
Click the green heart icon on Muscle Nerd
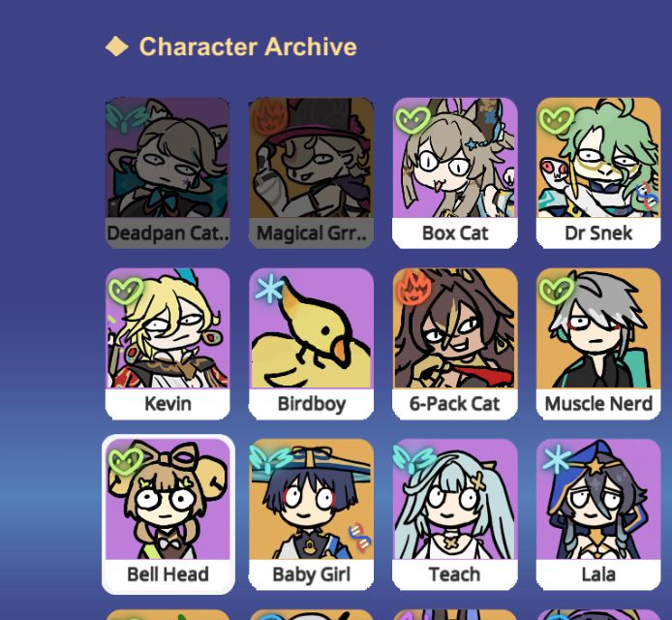556,292
